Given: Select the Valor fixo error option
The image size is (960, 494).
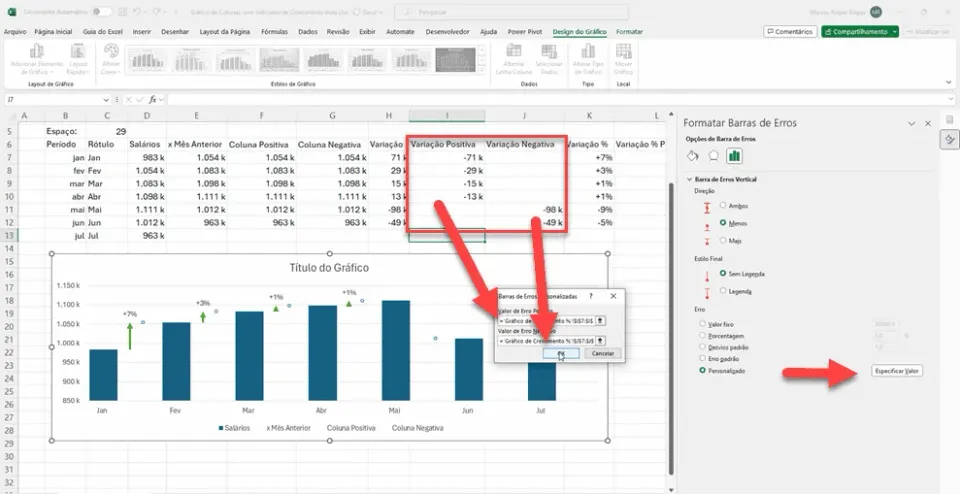Looking at the screenshot, I should point(702,323).
